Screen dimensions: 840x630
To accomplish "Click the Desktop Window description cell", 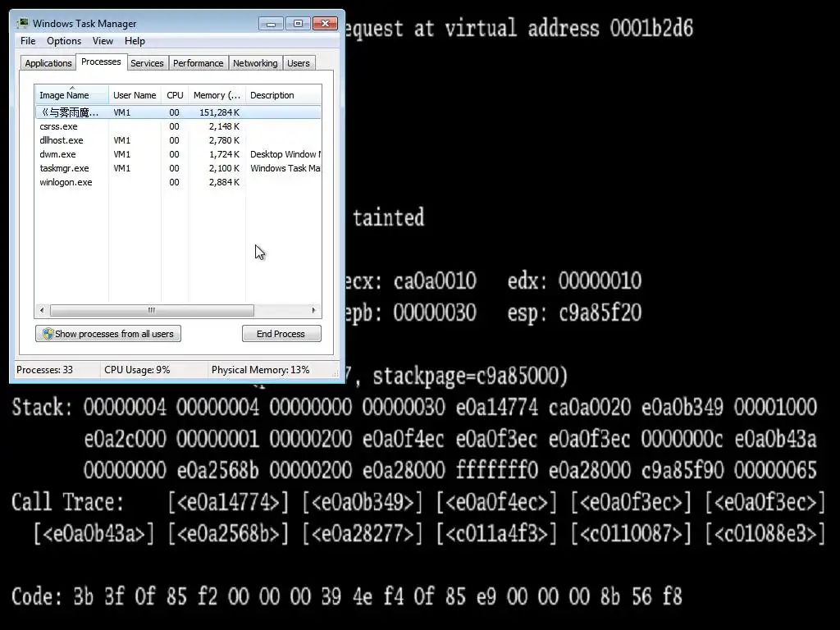I will [285, 154].
